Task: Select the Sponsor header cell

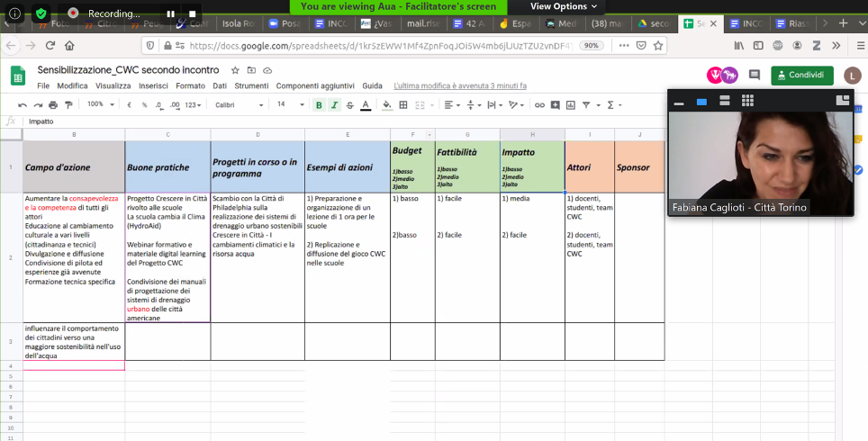Action: [x=639, y=167]
